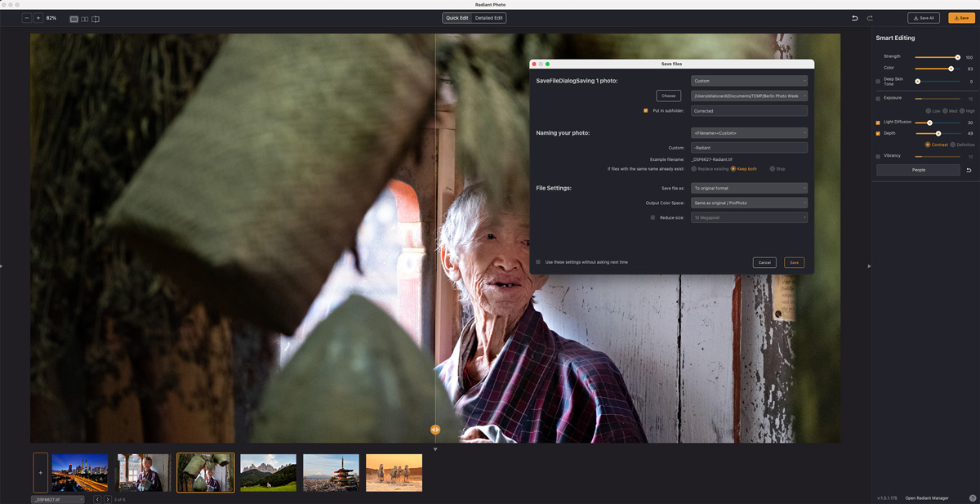The width and height of the screenshot is (980, 504).
Task: Select the Replace existing radio option
Action: coord(694,168)
